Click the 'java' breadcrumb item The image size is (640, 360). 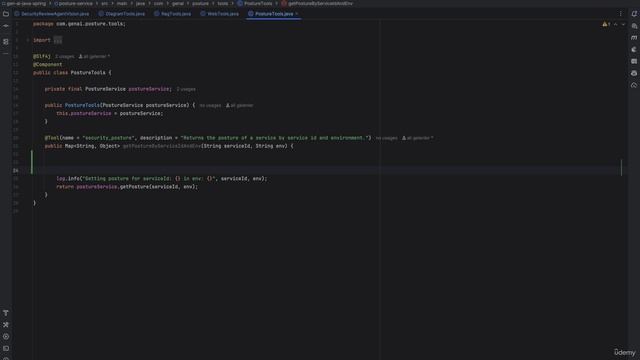(140, 3)
